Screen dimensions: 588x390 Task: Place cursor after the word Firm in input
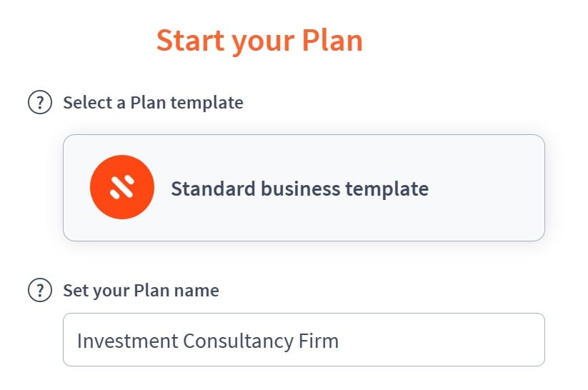coord(340,341)
